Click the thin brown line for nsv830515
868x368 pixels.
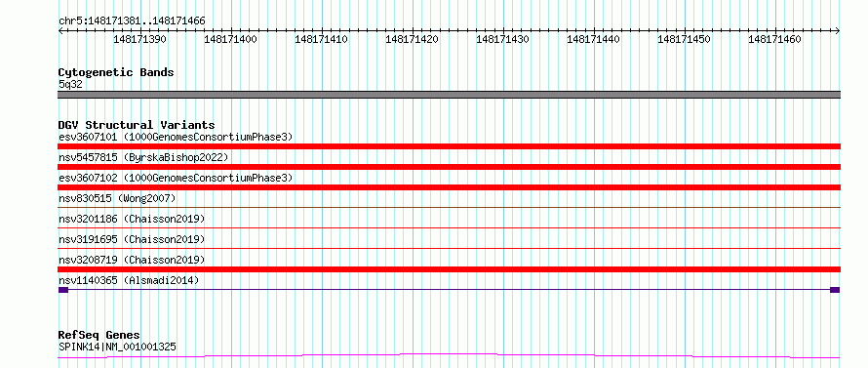(x=449, y=207)
